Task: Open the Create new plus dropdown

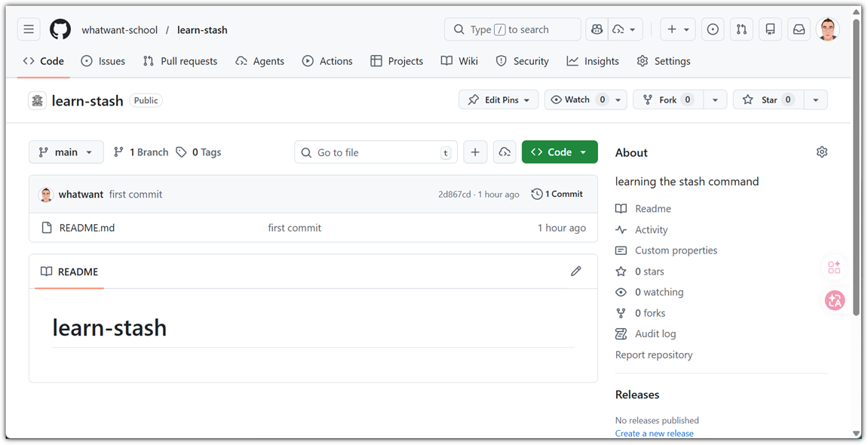Action: pos(678,29)
